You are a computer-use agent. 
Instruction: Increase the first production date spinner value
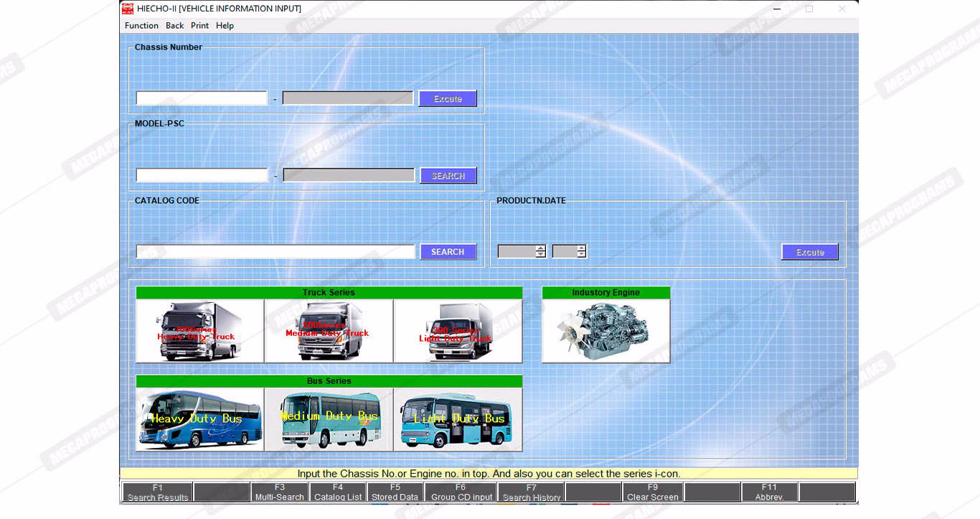pos(540,248)
